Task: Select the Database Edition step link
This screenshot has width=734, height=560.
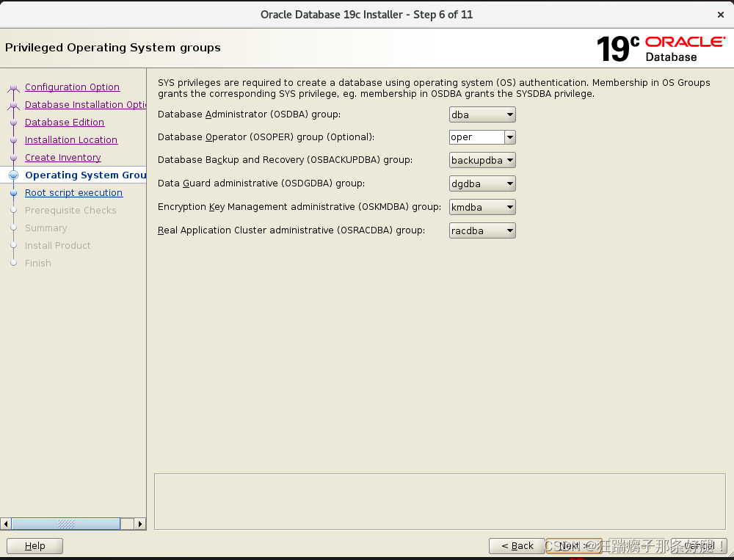Action: point(65,122)
